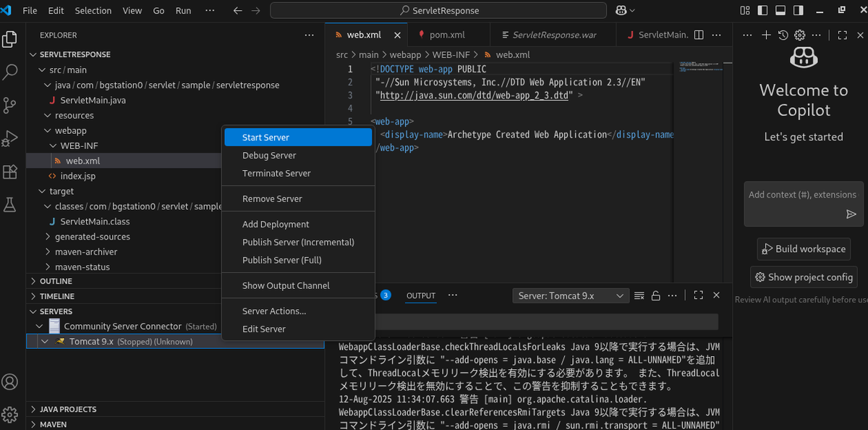
Task: Switch to the pom.xml editor tab
Action: point(448,35)
